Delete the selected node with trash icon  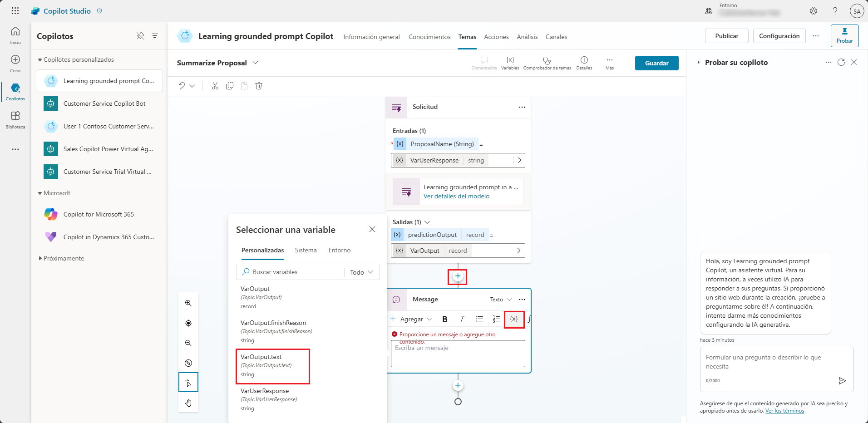click(259, 86)
